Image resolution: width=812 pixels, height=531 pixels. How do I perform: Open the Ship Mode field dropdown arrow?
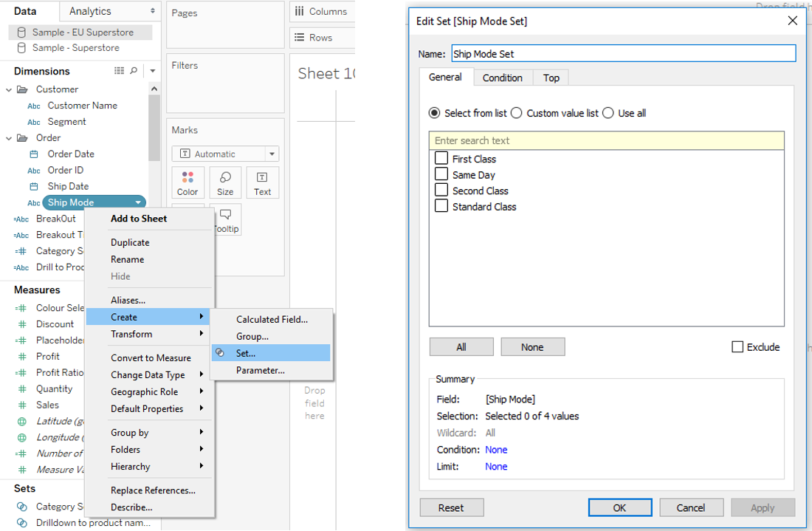coord(138,202)
